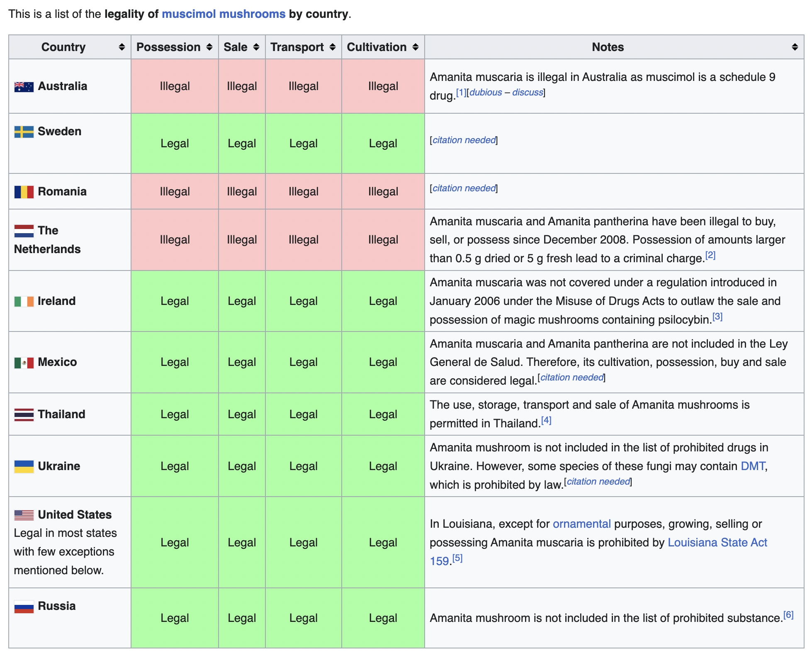The width and height of the screenshot is (812, 658).
Task: Click the Sweden flag icon
Action: click(24, 132)
